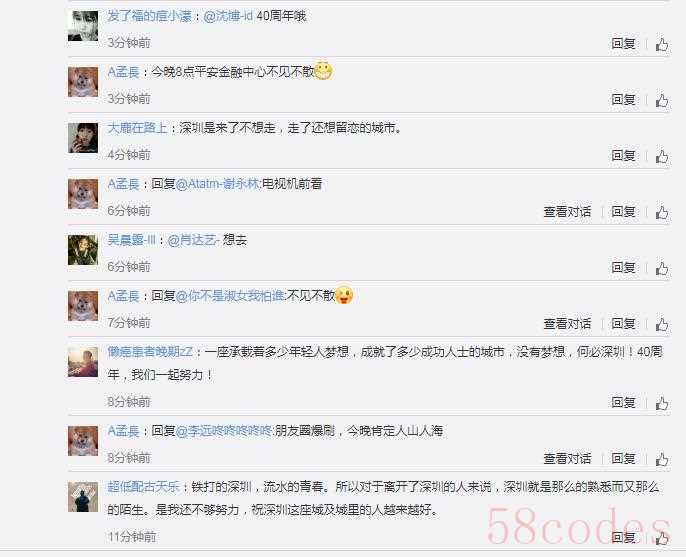
Task: Like the 朋友圈爆刷 comment
Action: [x=662, y=459]
